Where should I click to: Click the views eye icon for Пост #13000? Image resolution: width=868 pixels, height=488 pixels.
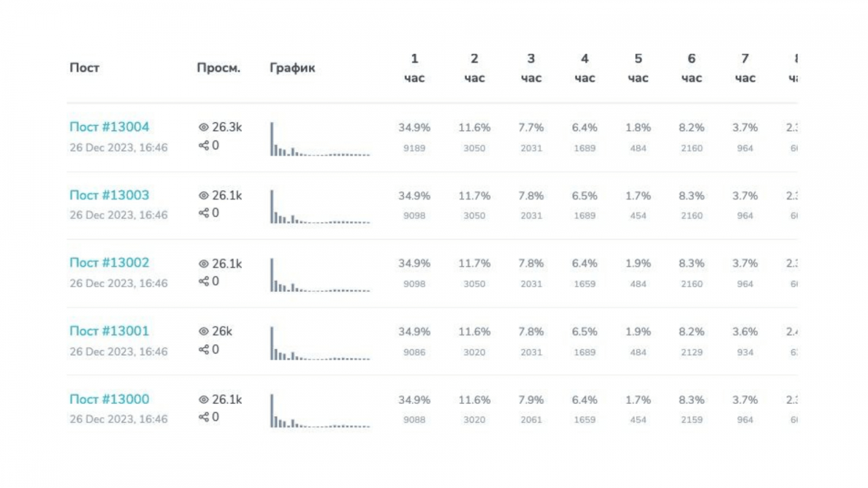coord(203,400)
